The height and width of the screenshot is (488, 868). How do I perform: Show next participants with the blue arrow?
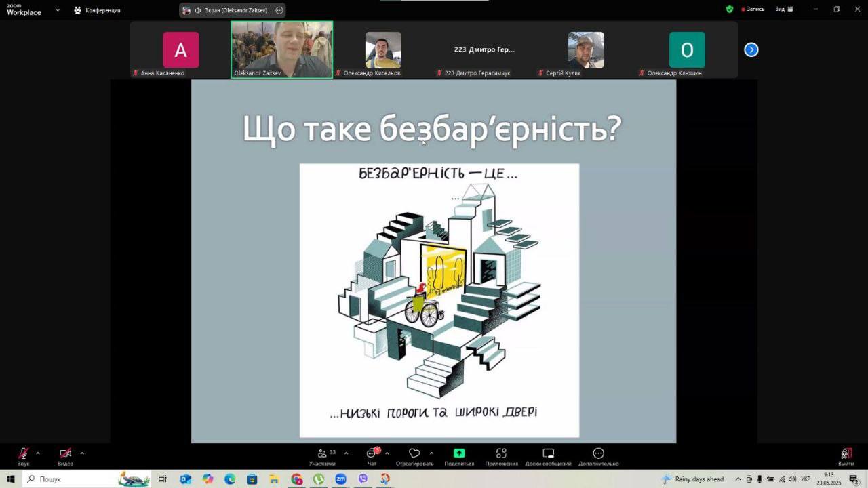coord(751,49)
